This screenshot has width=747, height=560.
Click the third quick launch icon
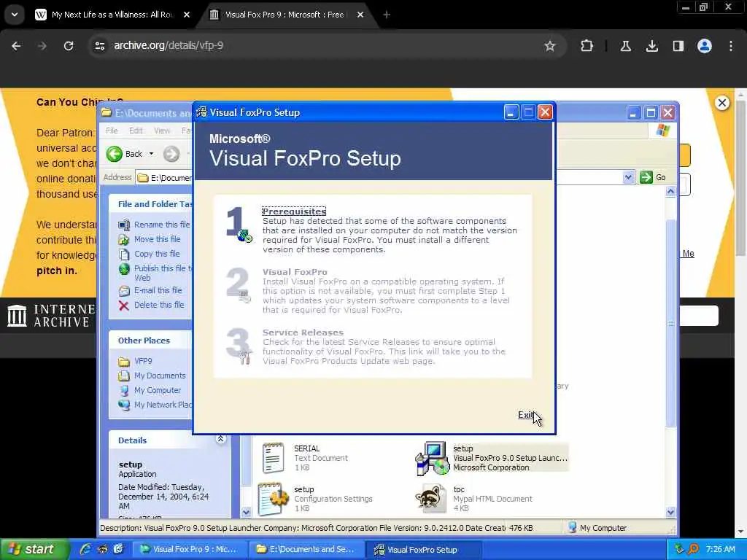click(119, 549)
